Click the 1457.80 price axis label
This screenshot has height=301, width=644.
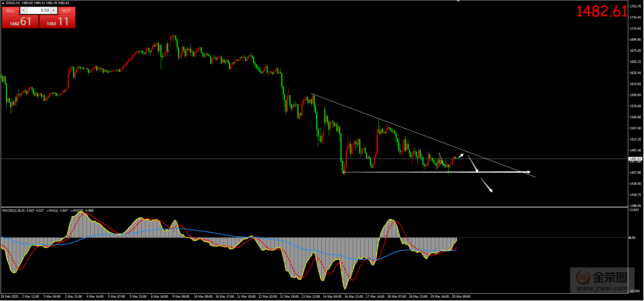[635, 173]
